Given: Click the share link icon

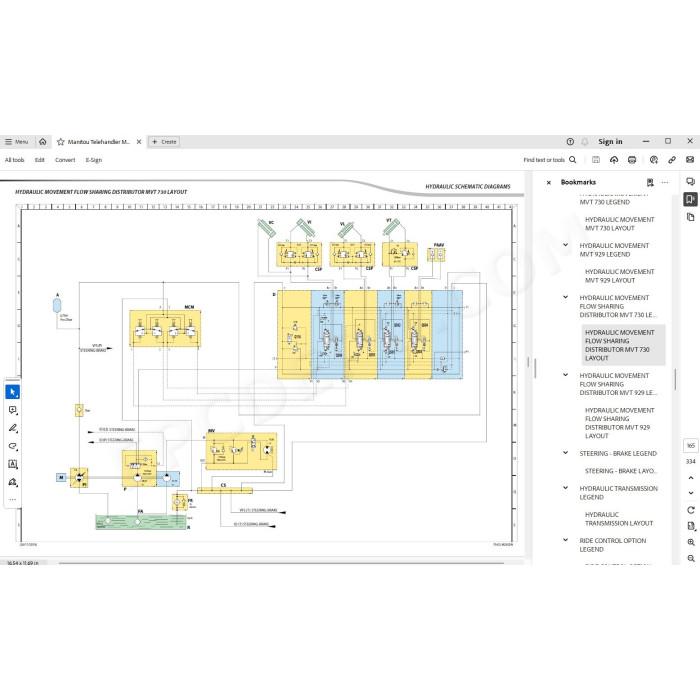Looking at the screenshot, I should (x=672, y=160).
